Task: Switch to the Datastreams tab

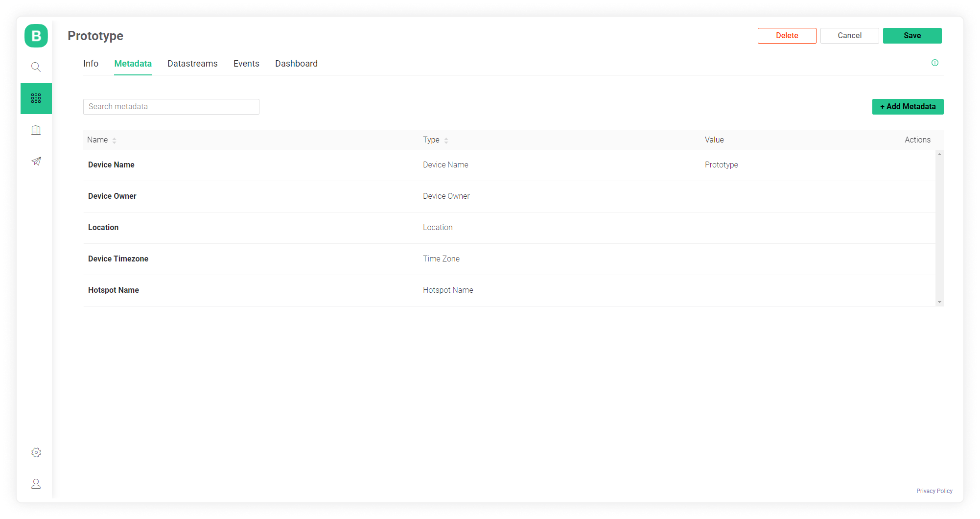Action: (192, 64)
